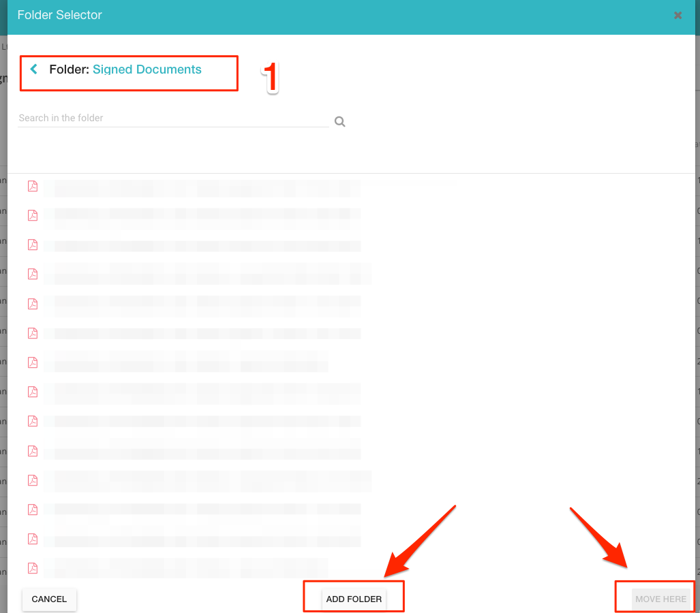Click the last PDF file icon in list

pyautogui.click(x=32, y=568)
